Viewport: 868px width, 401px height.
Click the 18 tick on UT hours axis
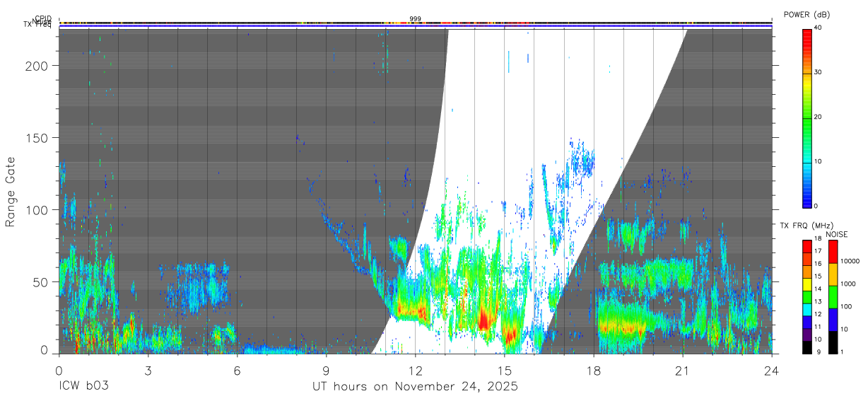pos(594,370)
